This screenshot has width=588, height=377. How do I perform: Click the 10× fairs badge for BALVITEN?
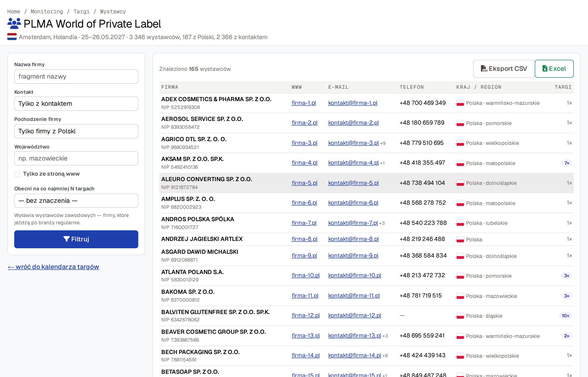click(x=565, y=316)
